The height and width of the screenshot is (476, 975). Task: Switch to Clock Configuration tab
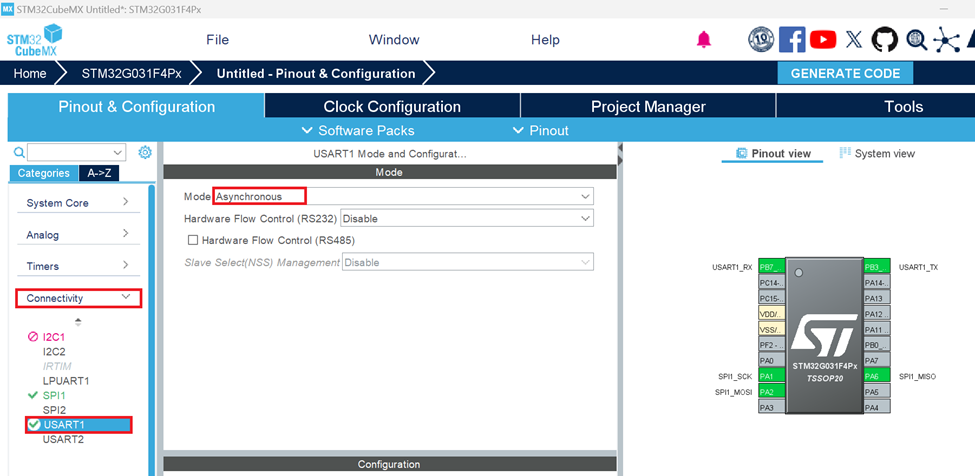(x=392, y=106)
